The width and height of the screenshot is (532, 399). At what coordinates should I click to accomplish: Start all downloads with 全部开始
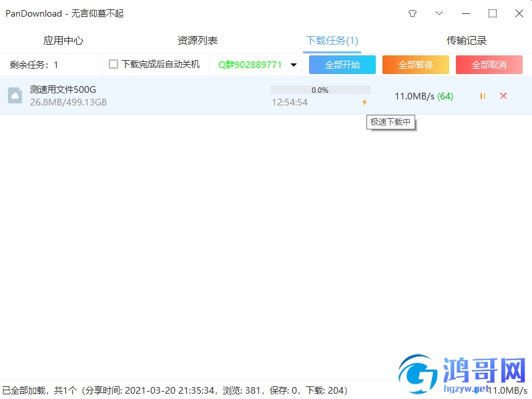pyautogui.click(x=342, y=65)
